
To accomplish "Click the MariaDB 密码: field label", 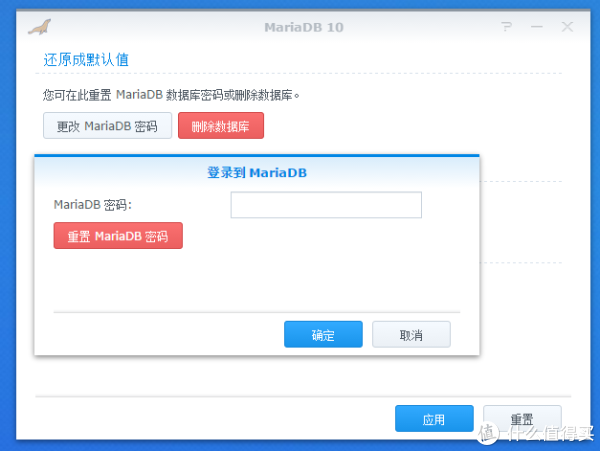I will coord(93,205).
